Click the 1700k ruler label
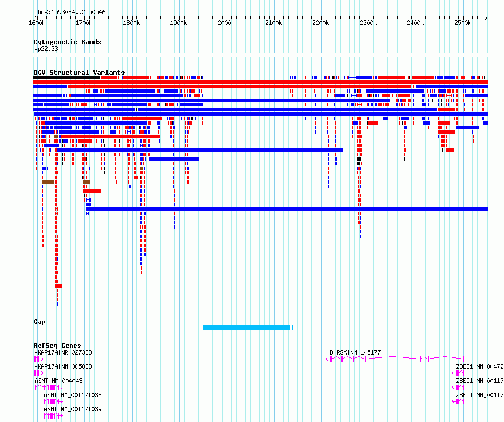This screenshot has height=422, width=504. (x=84, y=23)
